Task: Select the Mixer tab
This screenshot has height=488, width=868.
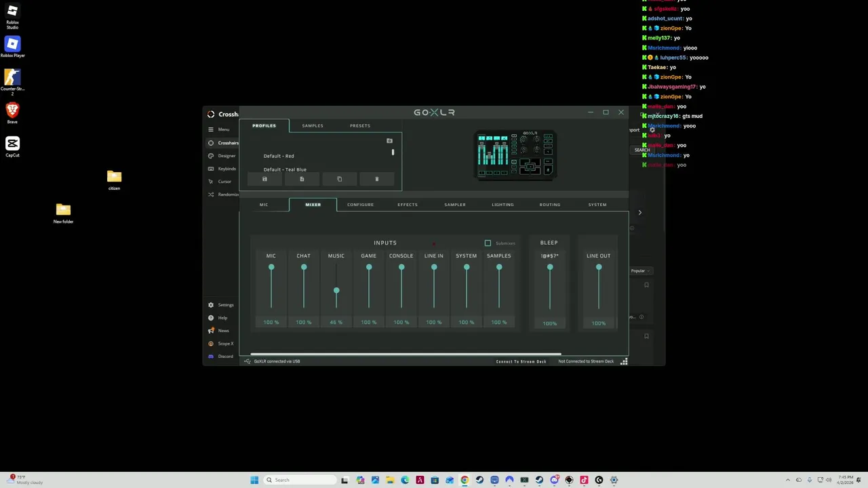Action: (313, 205)
